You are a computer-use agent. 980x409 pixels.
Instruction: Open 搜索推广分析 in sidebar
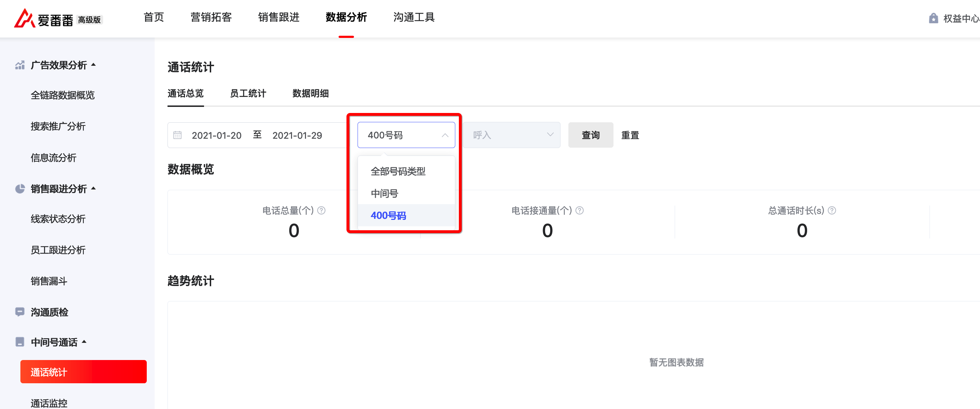pos(58,126)
